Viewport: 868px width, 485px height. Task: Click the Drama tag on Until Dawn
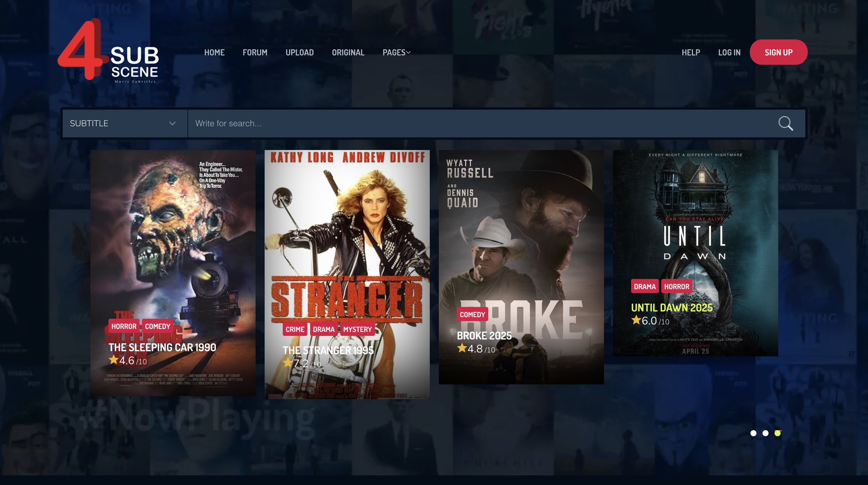click(645, 286)
